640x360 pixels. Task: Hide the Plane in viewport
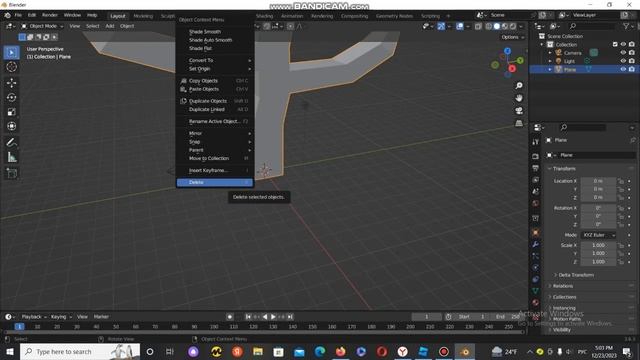pyautogui.click(x=623, y=69)
